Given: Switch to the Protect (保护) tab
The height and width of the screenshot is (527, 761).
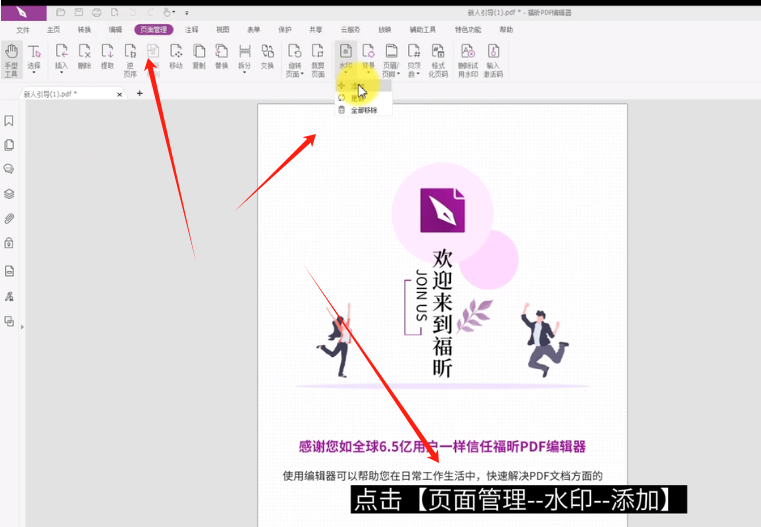Looking at the screenshot, I should click(285, 30).
